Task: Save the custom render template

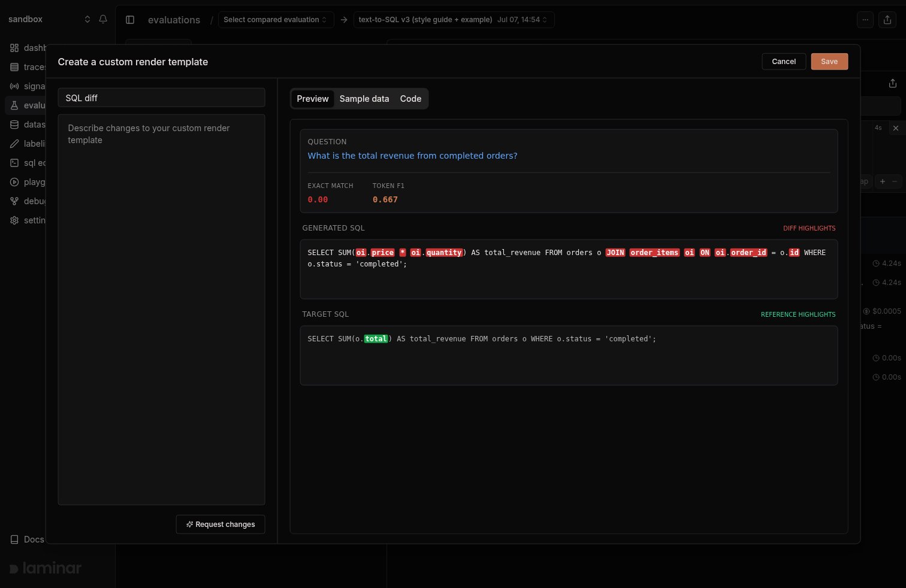Action: point(829,62)
